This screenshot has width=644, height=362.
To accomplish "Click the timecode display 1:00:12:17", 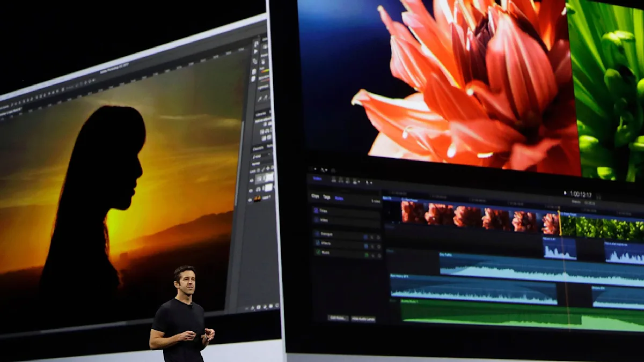I will point(580,195).
